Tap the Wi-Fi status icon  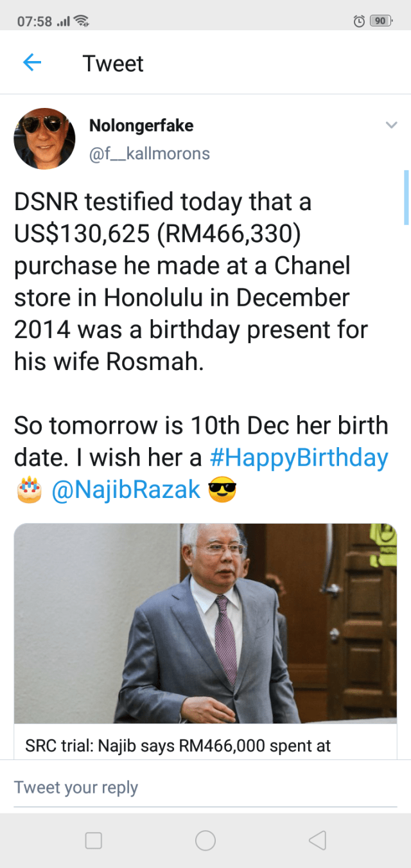pos(82,21)
